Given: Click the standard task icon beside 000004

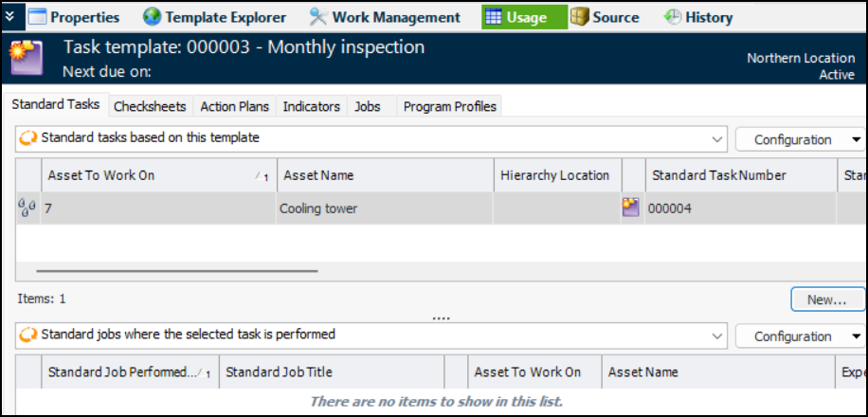Looking at the screenshot, I should tap(631, 208).
